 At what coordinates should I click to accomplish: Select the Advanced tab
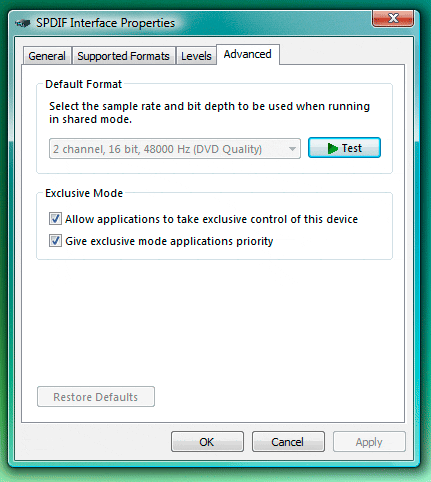248,54
